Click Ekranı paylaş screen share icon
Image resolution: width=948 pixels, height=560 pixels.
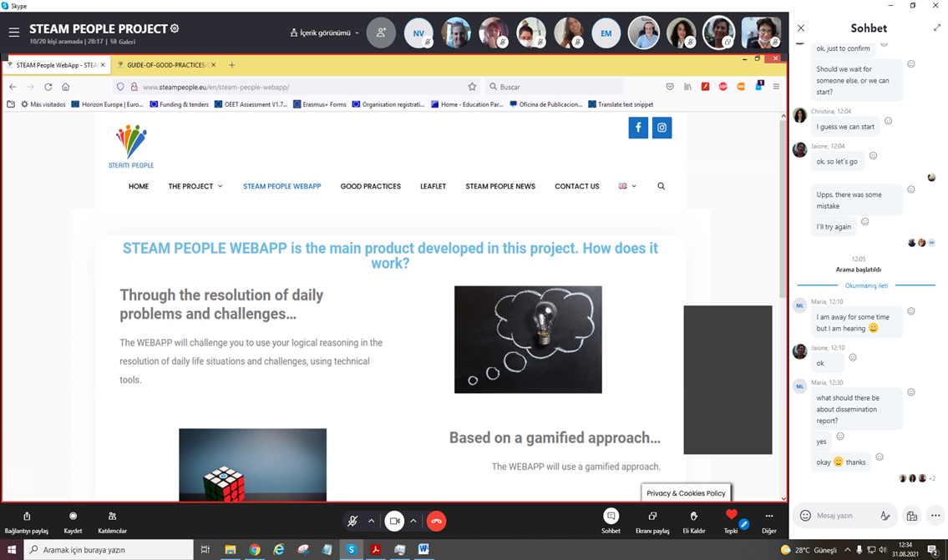click(652, 517)
